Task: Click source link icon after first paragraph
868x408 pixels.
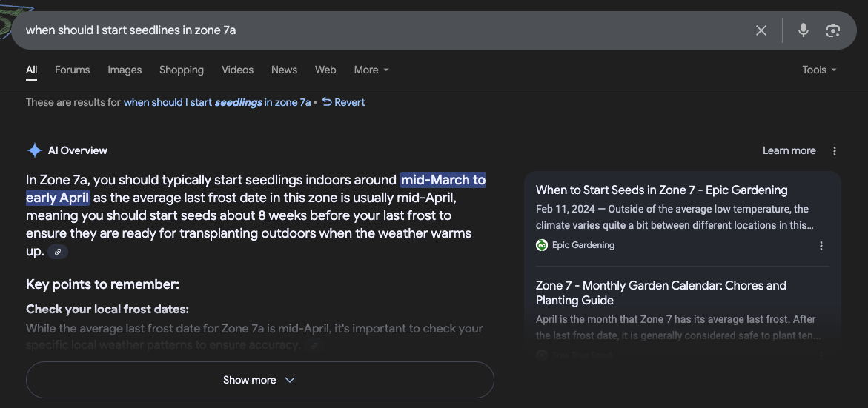Action: point(58,253)
